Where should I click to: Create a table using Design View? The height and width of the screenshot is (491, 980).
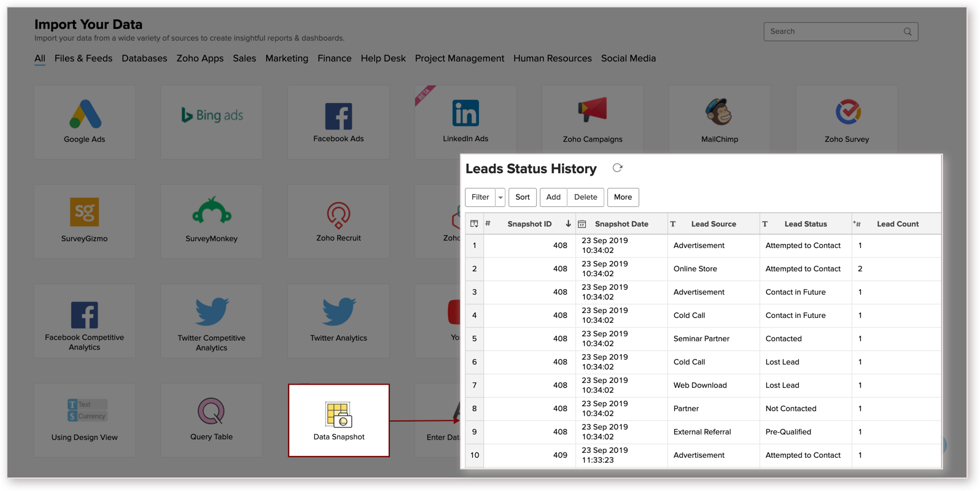[x=85, y=420]
